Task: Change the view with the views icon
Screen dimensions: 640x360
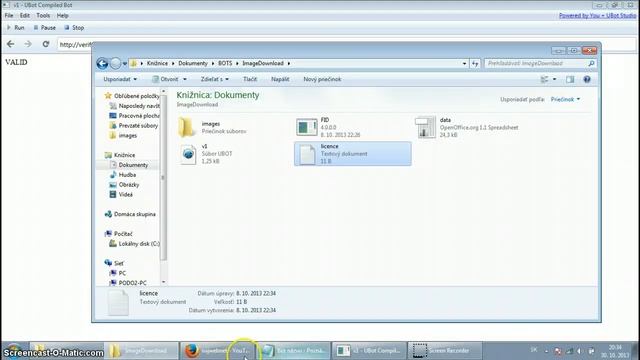Action: click(x=544, y=80)
